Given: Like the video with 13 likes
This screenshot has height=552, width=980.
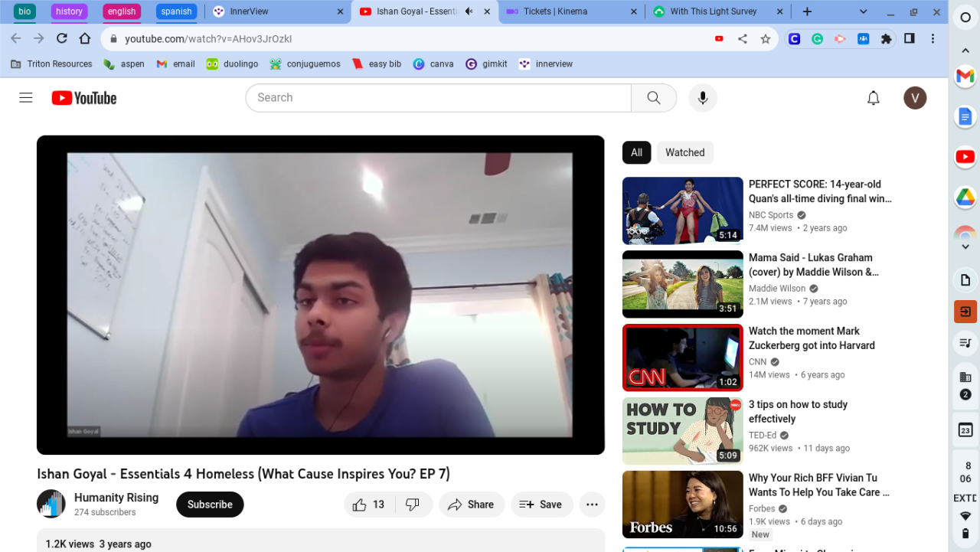Looking at the screenshot, I should click(x=369, y=505).
